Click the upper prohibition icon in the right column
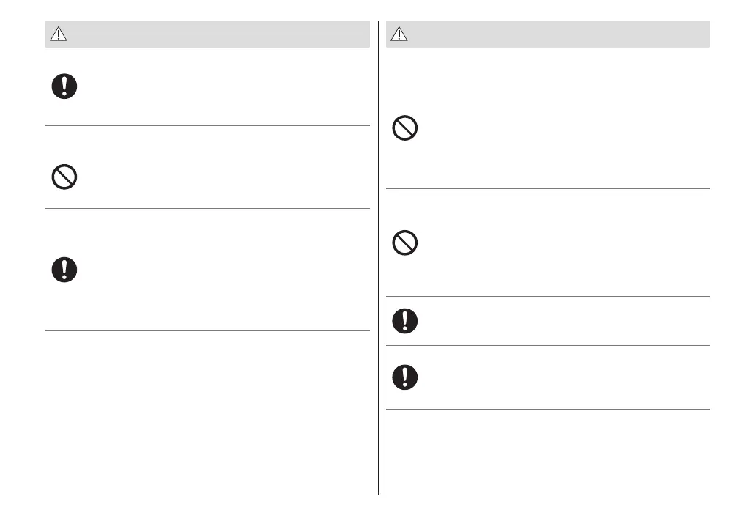Image resolution: width=756 pixels, height=532 pixels. coord(405,129)
